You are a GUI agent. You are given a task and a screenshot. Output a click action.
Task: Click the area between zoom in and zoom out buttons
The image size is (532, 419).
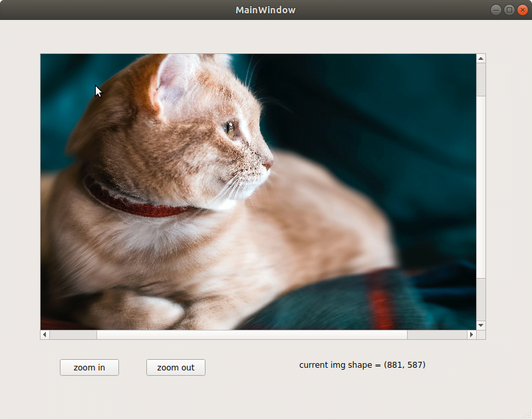[132, 367]
